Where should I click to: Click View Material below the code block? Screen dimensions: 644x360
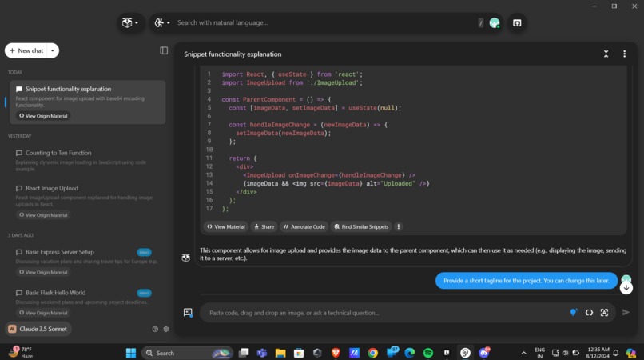(226, 226)
